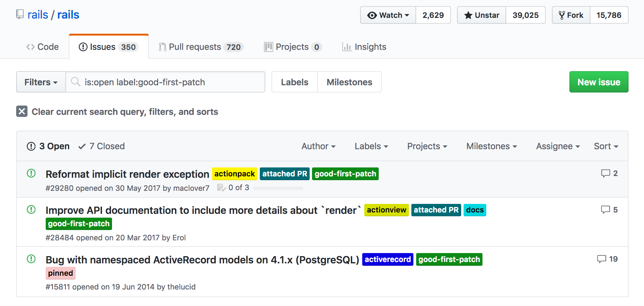Click the Fork button
The width and height of the screenshot is (644, 306).
(x=571, y=15)
